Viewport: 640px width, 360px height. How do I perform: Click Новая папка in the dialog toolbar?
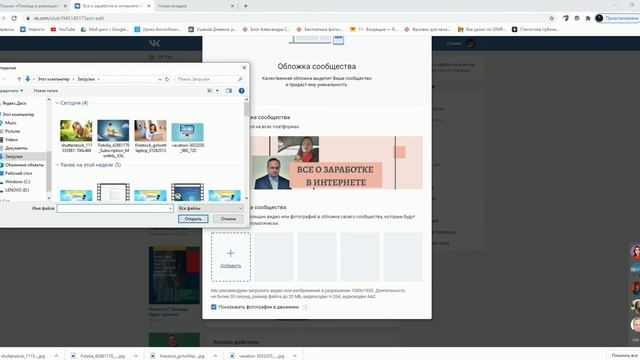[46, 91]
